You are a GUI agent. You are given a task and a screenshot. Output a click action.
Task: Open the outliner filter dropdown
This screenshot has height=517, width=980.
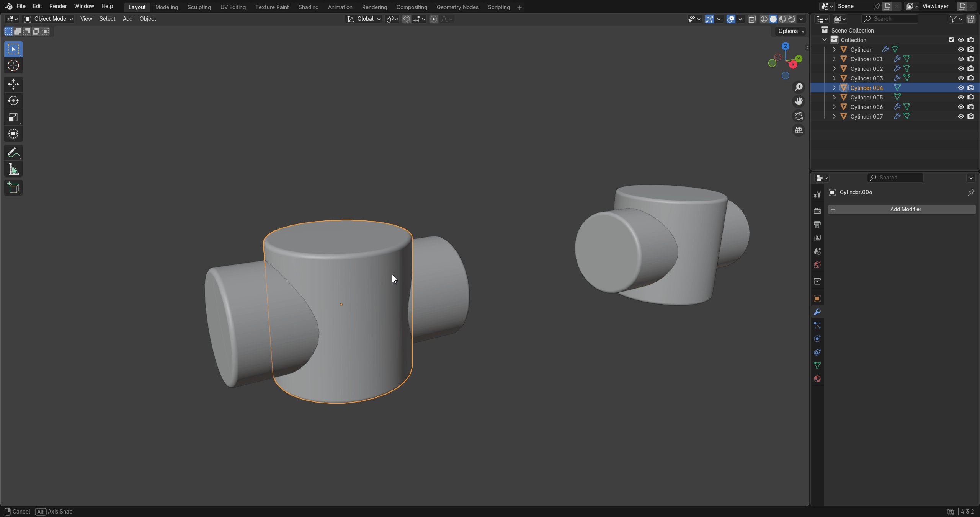956,19
